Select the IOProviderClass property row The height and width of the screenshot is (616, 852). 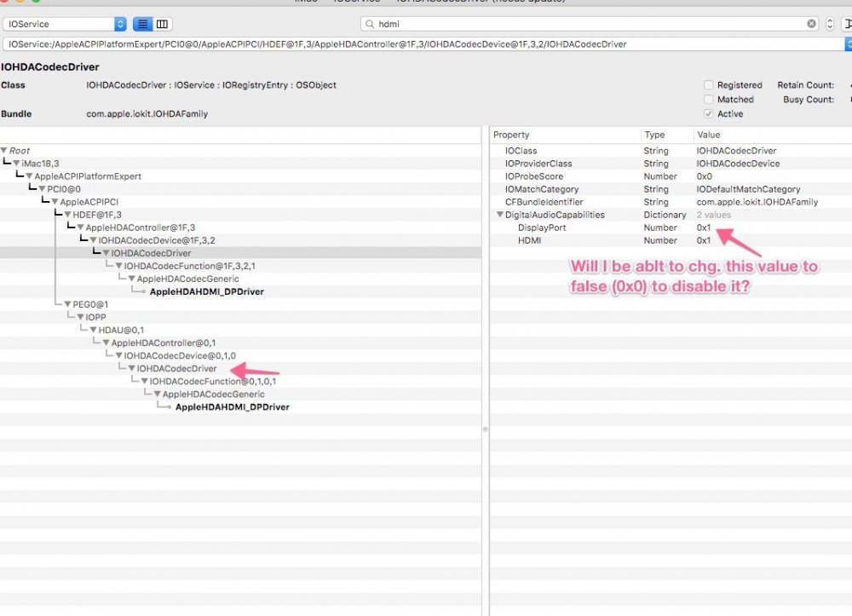(671, 164)
